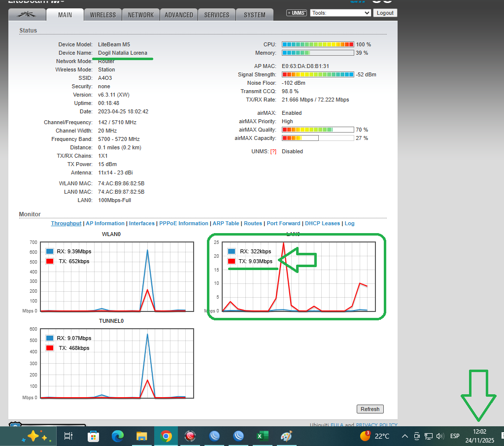504x446 pixels.
Task: Open File Explorer from the taskbar
Action: coord(142,436)
